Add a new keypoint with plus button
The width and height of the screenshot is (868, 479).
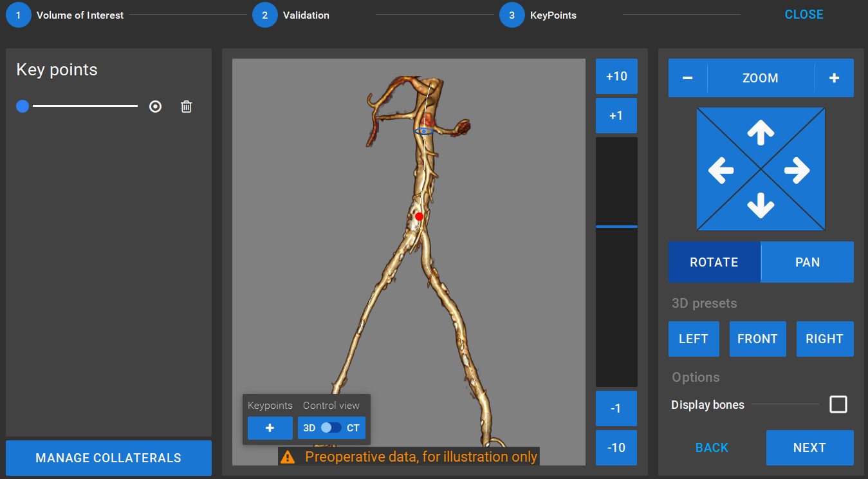[270, 428]
